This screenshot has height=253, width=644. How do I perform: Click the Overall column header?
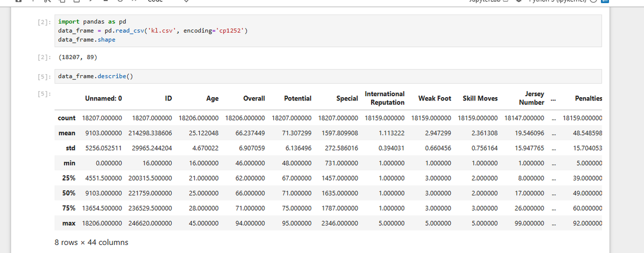click(254, 99)
